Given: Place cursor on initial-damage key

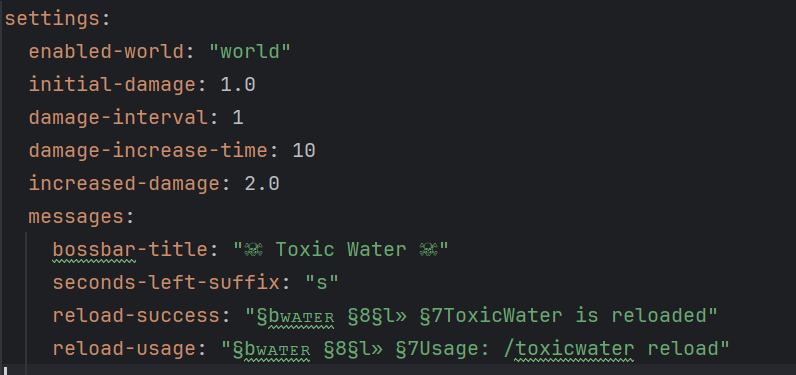Looking at the screenshot, I should pyautogui.click(x=112, y=85).
